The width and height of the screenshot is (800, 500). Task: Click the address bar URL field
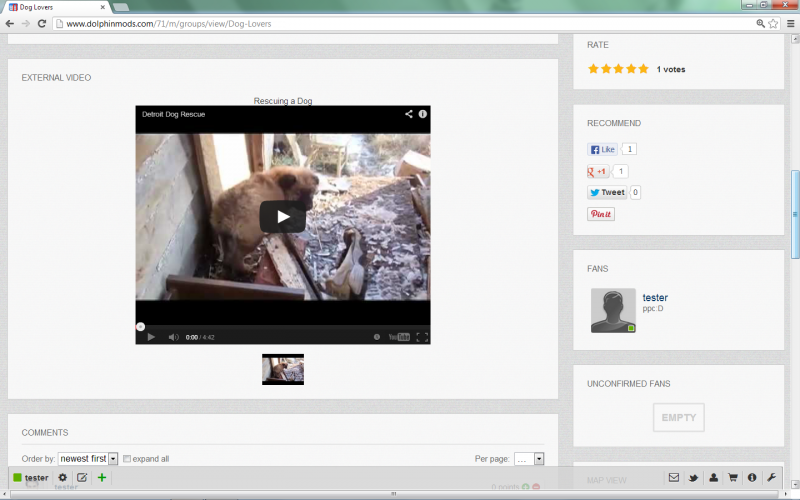403,23
